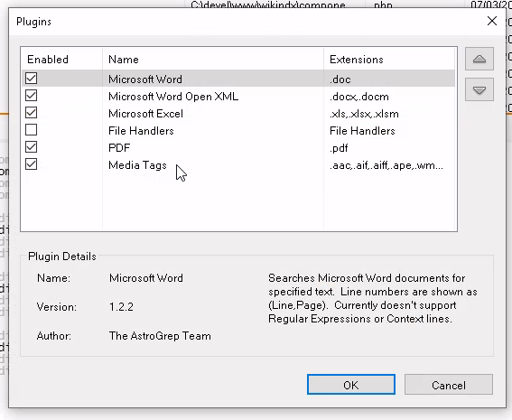Select the Media Tags plugin row
This screenshot has height=420, width=512.
[238, 165]
